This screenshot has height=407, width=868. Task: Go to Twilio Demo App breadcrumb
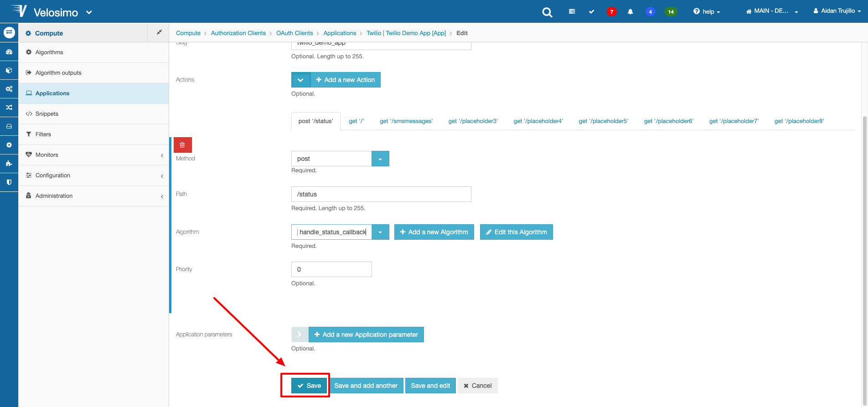pyautogui.click(x=406, y=33)
